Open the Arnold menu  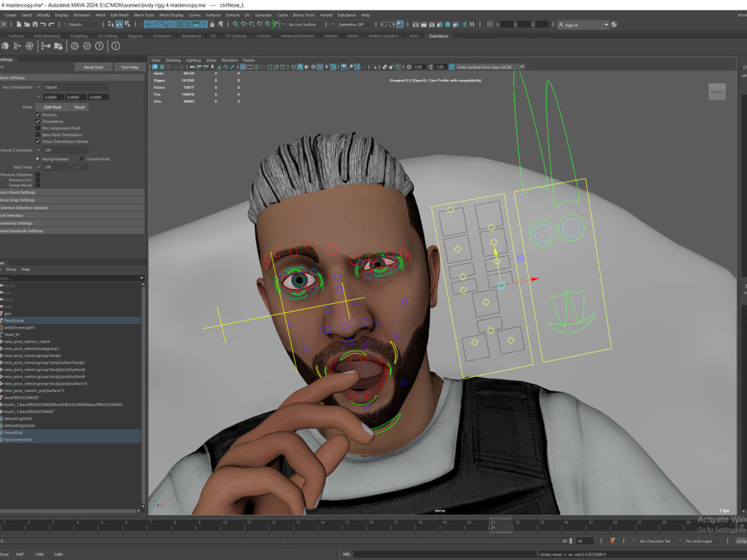[326, 15]
